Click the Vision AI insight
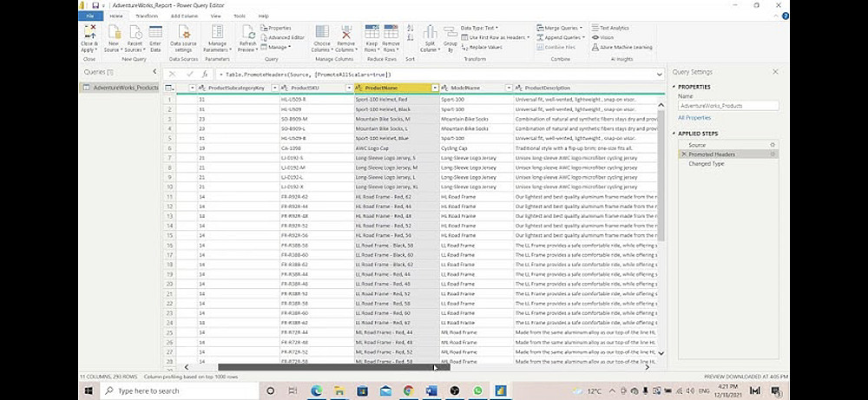 pos(603,37)
